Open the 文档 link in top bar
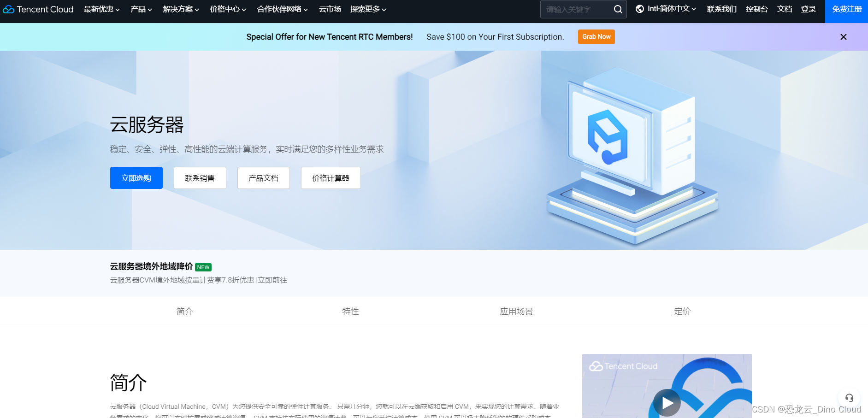Screen dimensions: 868x418 coord(785,9)
